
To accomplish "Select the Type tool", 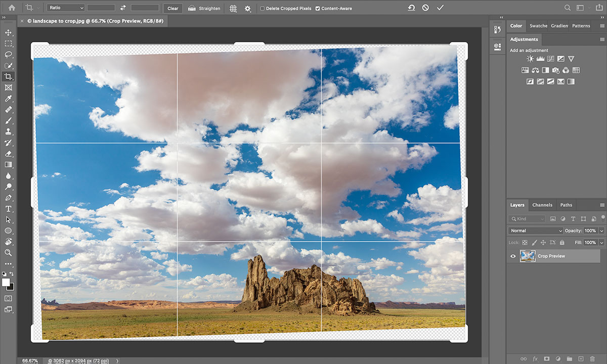I will pyautogui.click(x=8, y=209).
